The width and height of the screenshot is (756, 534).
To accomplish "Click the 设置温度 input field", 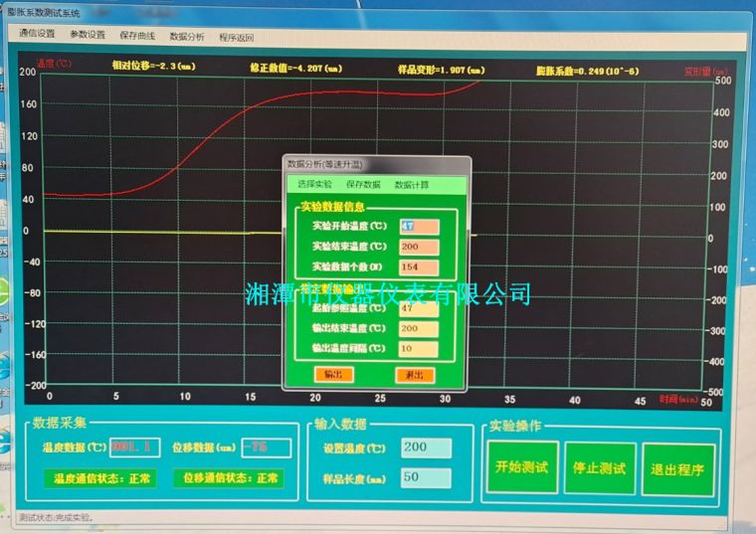I will click(x=426, y=447).
